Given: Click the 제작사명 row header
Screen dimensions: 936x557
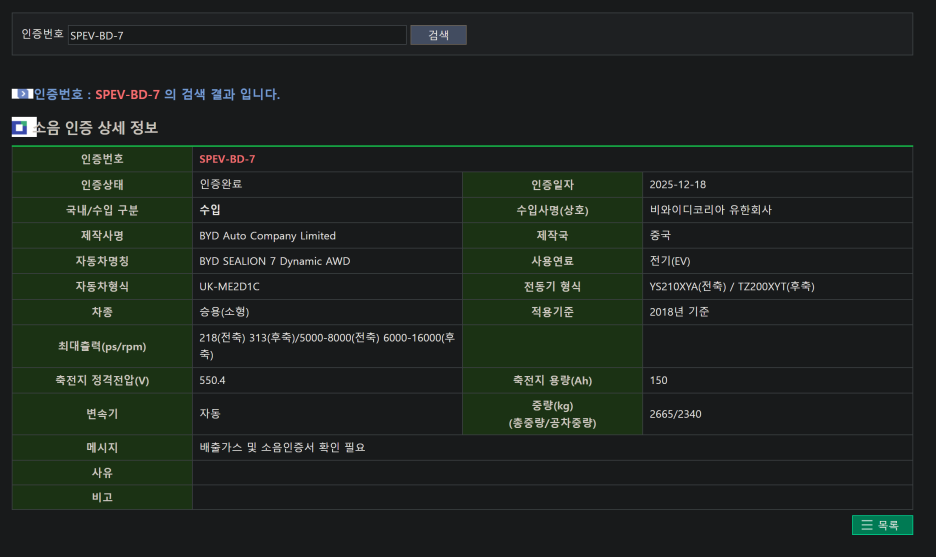Looking at the screenshot, I should pos(102,235).
